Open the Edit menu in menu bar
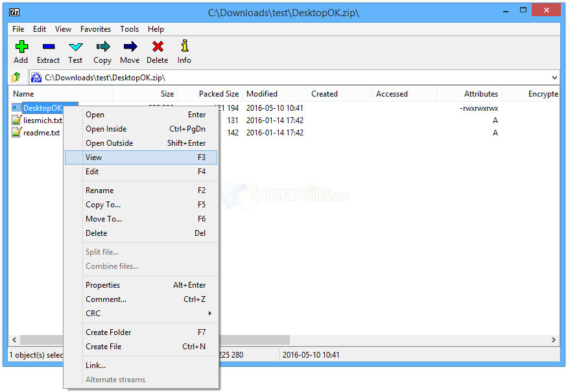The height and width of the screenshot is (392, 568). coord(40,29)
